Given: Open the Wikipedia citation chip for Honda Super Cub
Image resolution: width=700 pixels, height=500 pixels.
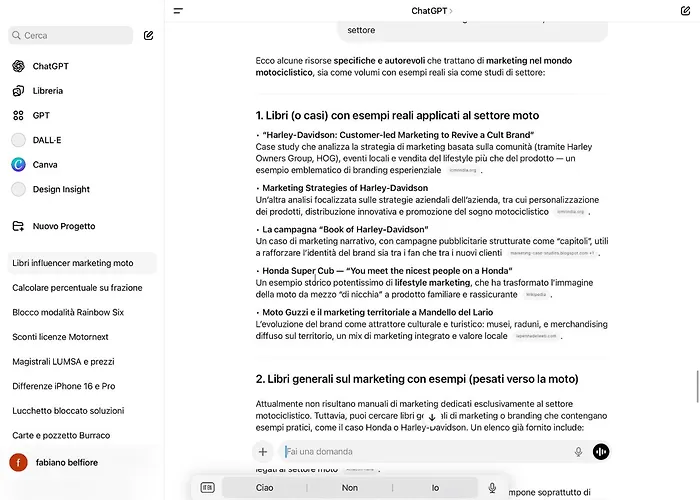Looking at the screenshot, I should [x=536, y=295].
